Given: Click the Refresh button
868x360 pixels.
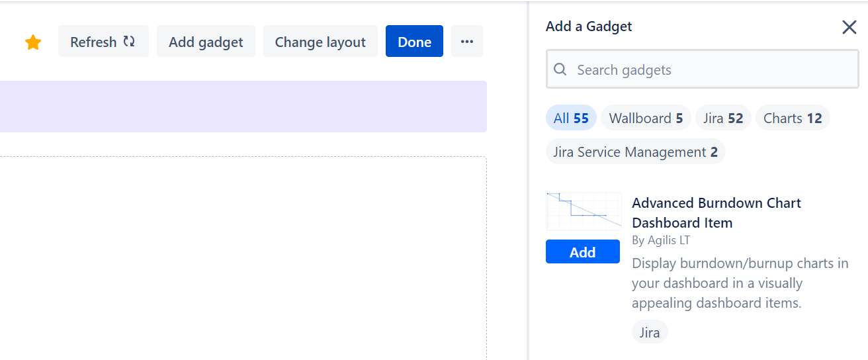Looking at the screenshot, I should 103,42.
